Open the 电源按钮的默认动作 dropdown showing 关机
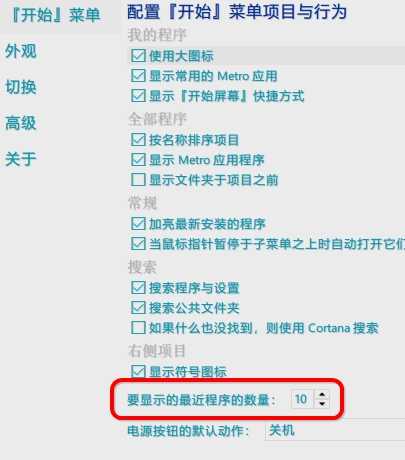 point(335,431)
